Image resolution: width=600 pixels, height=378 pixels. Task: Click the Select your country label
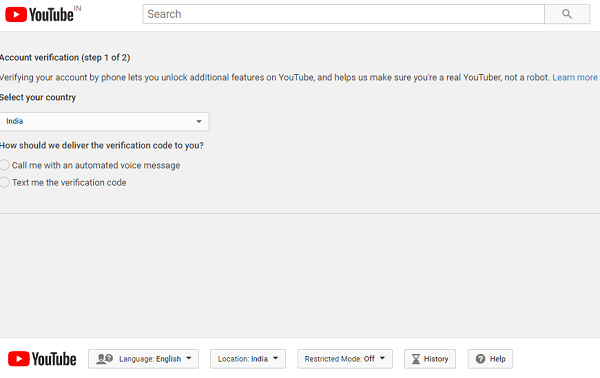click(x=38, y=97)
